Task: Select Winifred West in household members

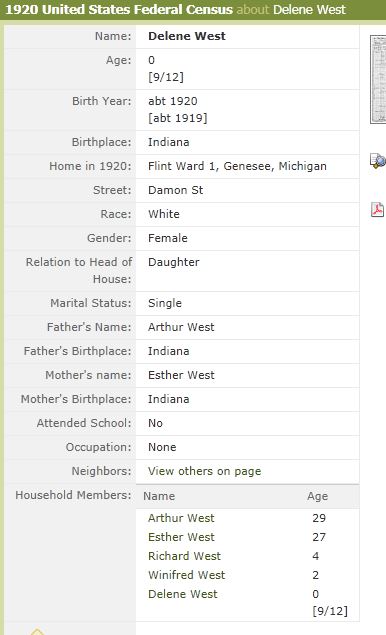Action: pos(186,575)
